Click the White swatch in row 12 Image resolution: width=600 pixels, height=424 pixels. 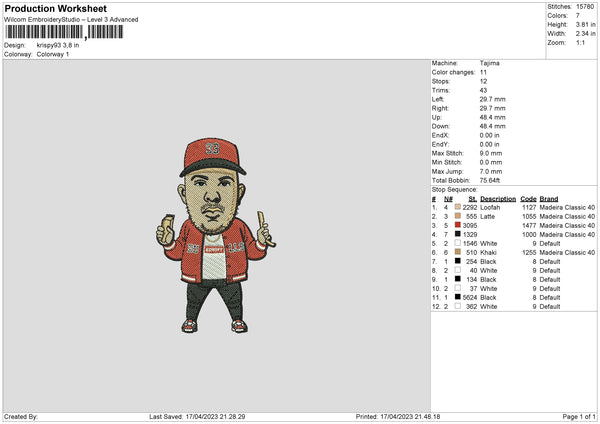pos(458,306)
